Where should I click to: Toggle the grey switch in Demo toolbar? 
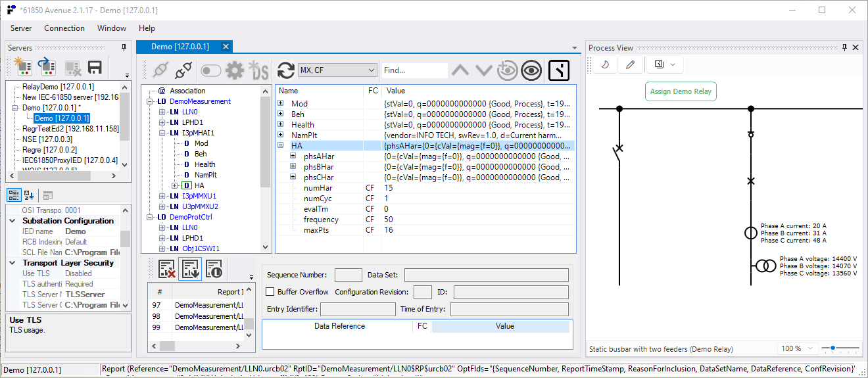tap(210, 70)
